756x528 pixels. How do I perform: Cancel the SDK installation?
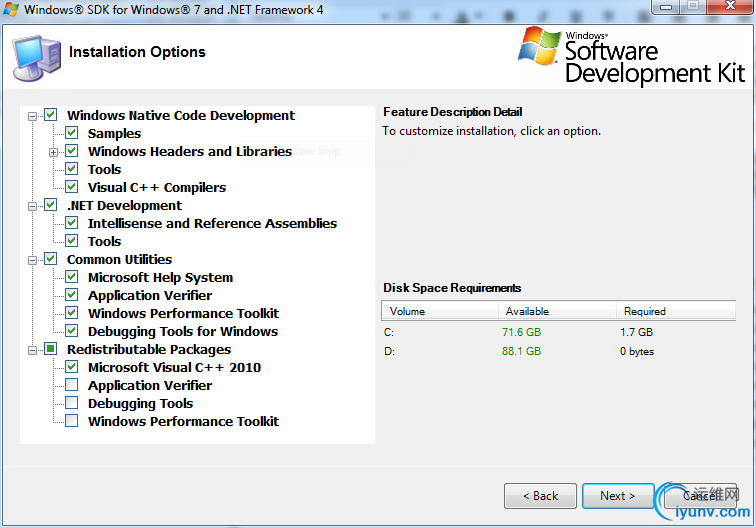point(700,496)
